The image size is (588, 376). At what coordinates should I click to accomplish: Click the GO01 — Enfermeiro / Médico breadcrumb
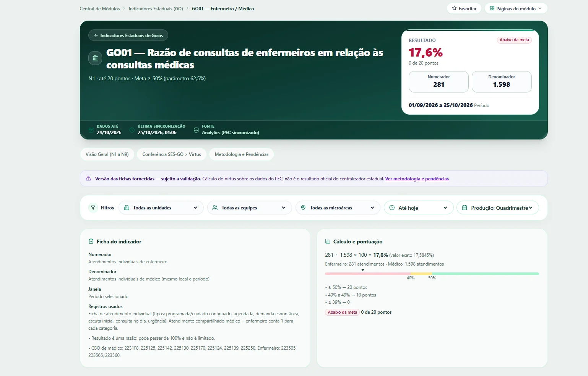point(223,9)
